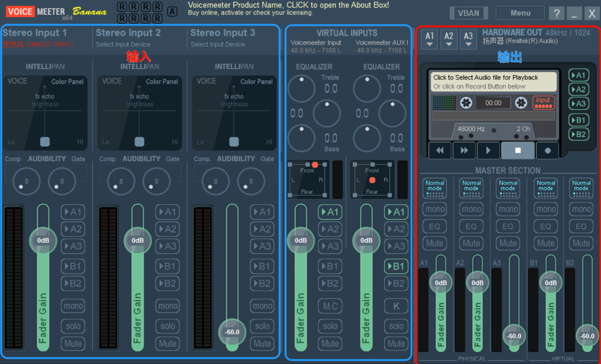This screenshot has height=364, width=601.
Task: Click the cassette input selector icon
Action: click(x=543, y=102)
